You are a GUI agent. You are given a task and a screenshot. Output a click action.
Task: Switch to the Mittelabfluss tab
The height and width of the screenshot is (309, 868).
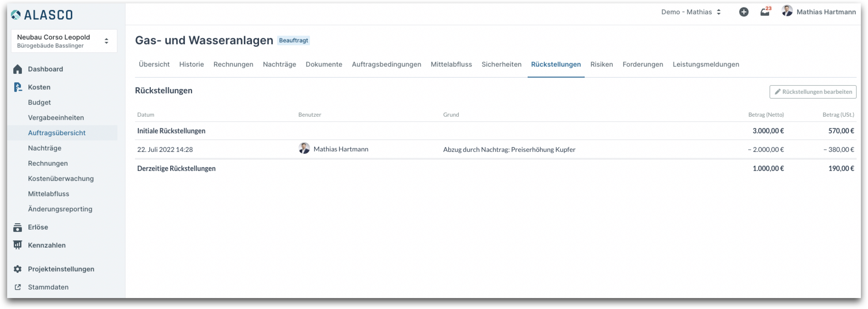click(451, 65)
